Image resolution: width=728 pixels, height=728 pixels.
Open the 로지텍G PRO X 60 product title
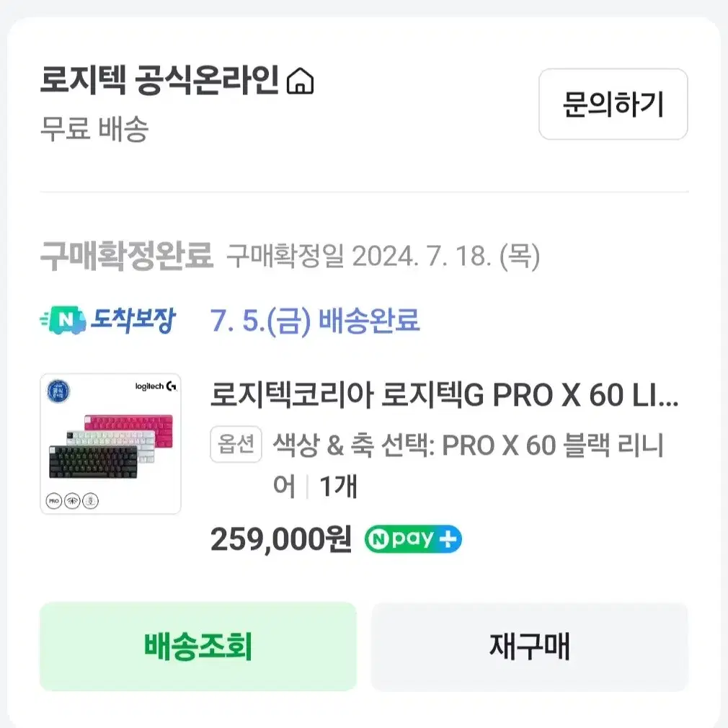coord(444,395)
